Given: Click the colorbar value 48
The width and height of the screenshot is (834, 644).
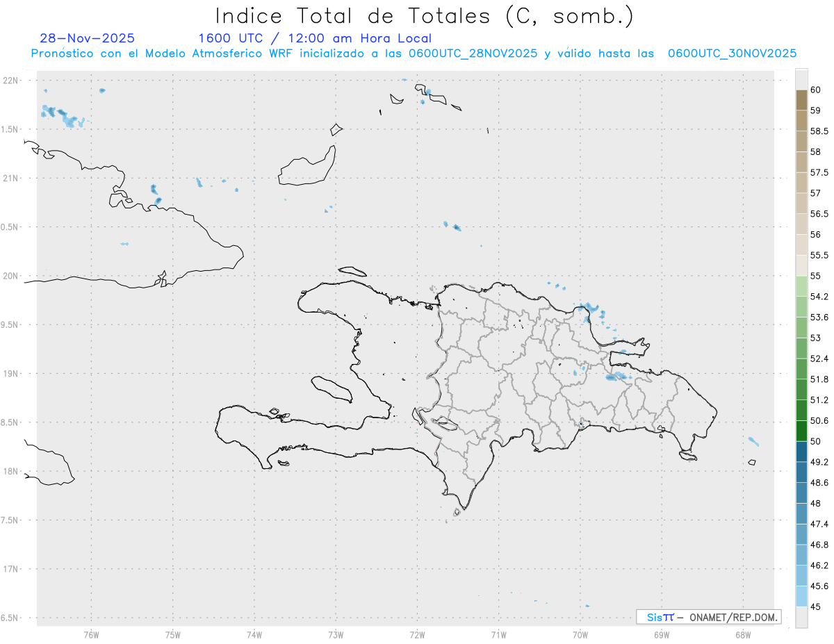Looking at the screenshot, I should click(x=816, y=503).
